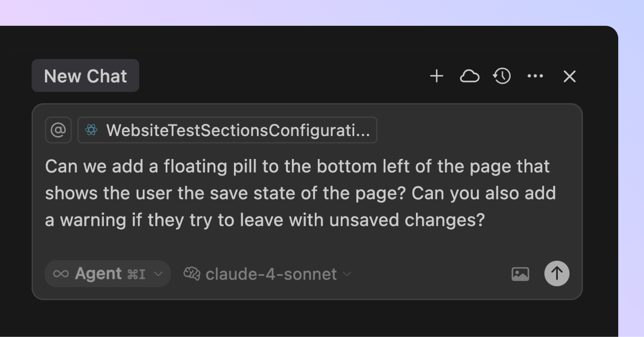
Task: Open the three-dot more options menu
Action: [x=535, y=76]
